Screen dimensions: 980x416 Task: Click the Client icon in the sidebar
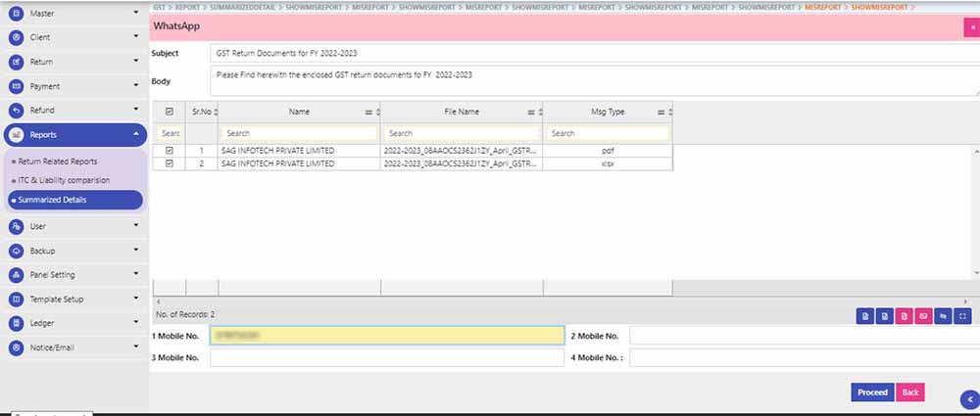pyautogui.click(x=16, y=38)
